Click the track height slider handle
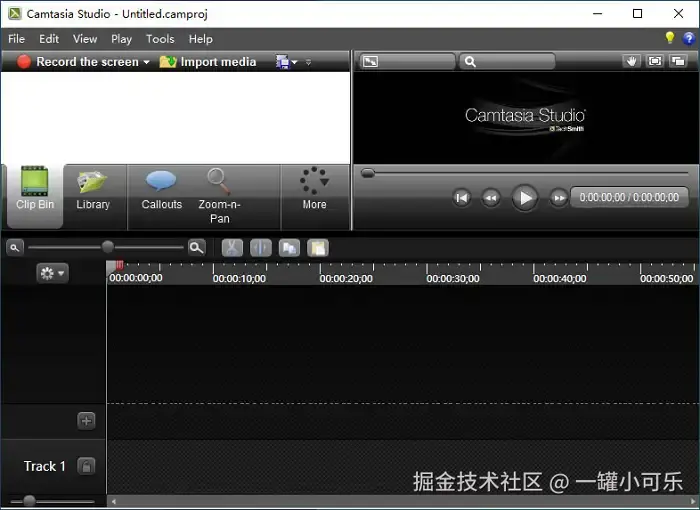This screenshot has height=510, width=700. (x=29, y=501)
